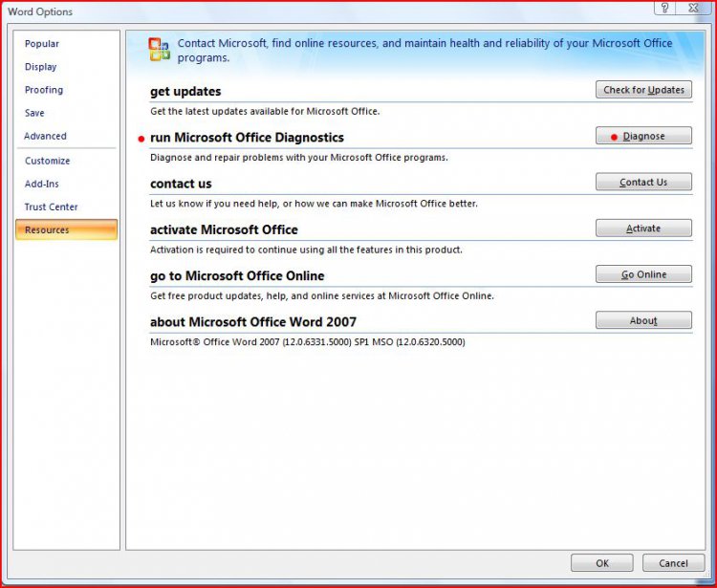The width and height of the screenshot is (717, 588).
Task: Open the About button
Action: [x=643, y=320]
